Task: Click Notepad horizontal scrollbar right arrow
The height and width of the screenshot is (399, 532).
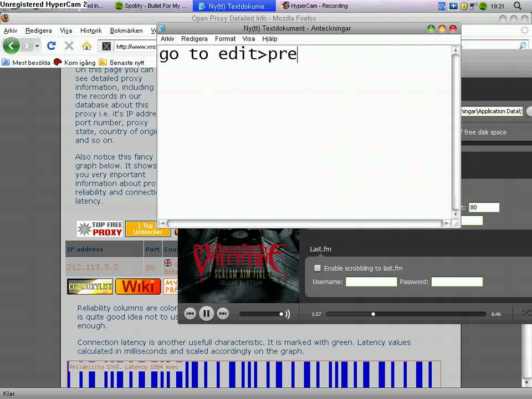Action: click(x=447, y=223)
